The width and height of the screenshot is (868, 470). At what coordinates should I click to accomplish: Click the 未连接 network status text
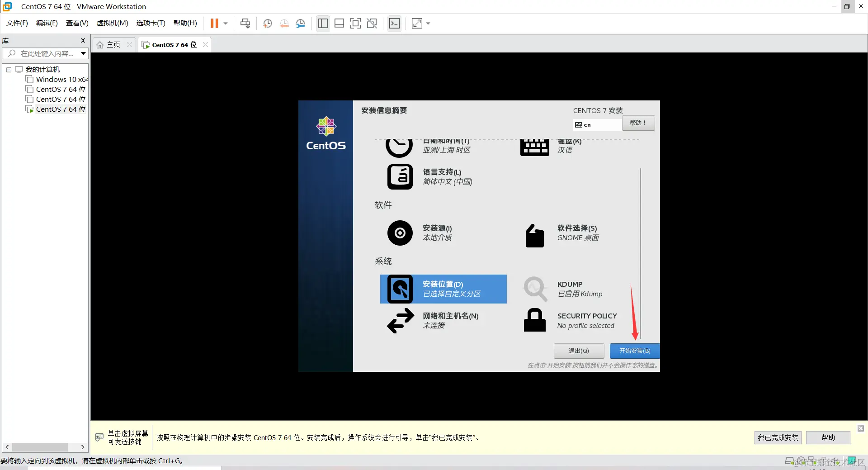pyautogui.click(x=434, y=326)
